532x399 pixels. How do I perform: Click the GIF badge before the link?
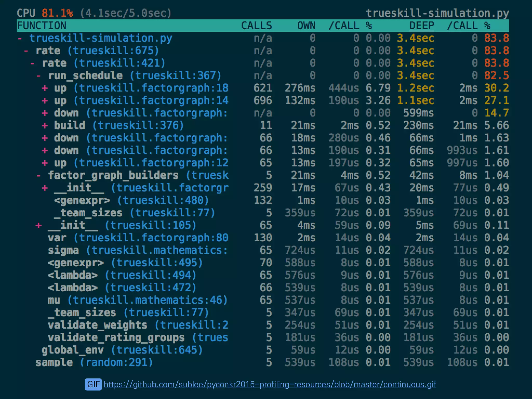pyautogui.click(x=93, y=384)
